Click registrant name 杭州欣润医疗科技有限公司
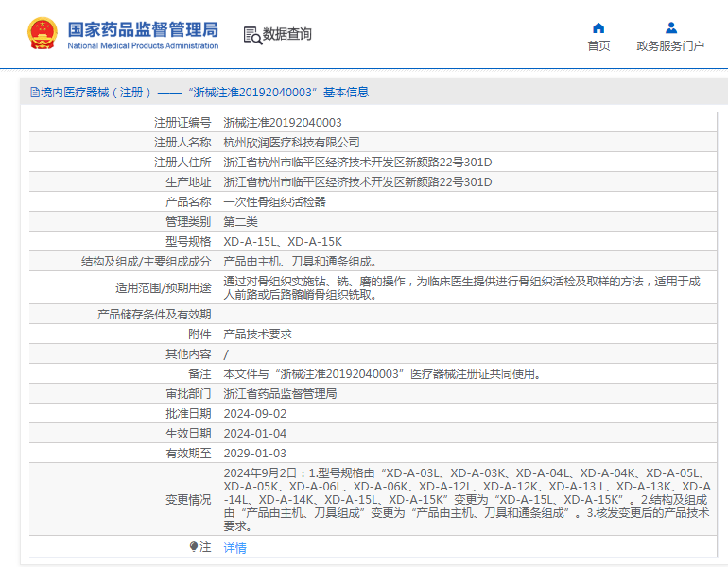The height and width of the screenshot is (567, 728). click(x=291, y=143)
